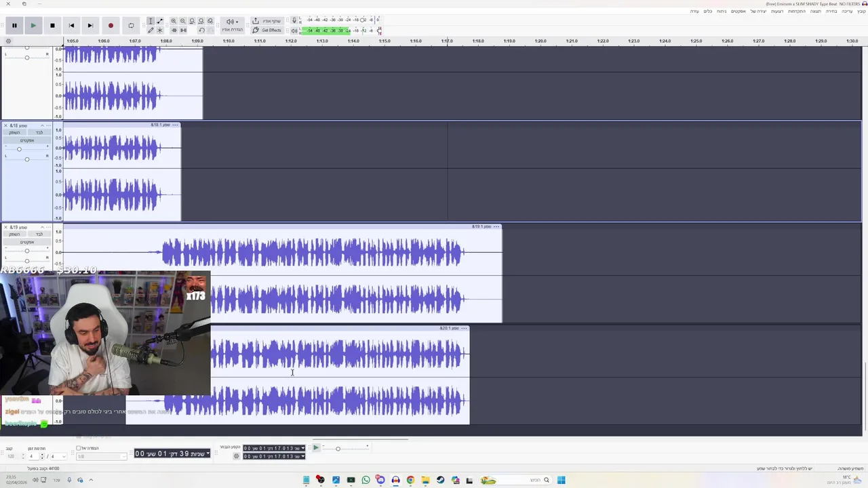This screenshot has width=868, height=488.
Task: Open the Audio Setup dropdown
Action: [232, 26]
